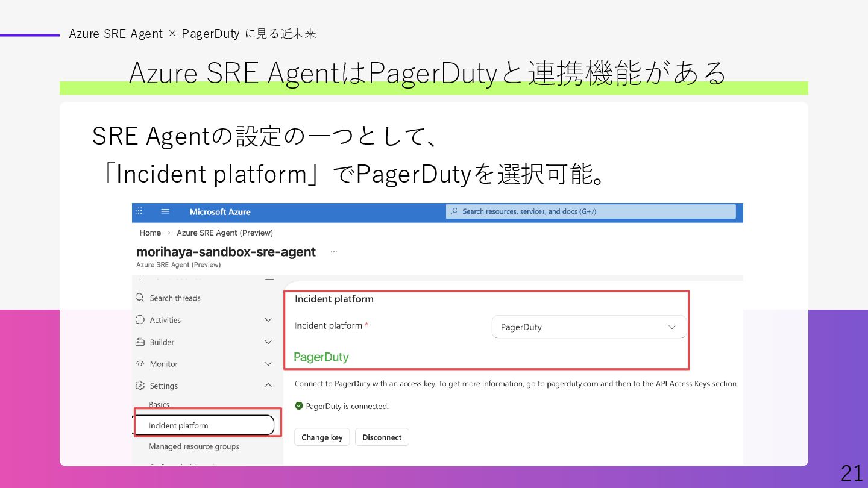This screenshot has width=868, height=488.
Task: Click the dropdown arrow on the PagerDuty combo box
Action: 672,327
